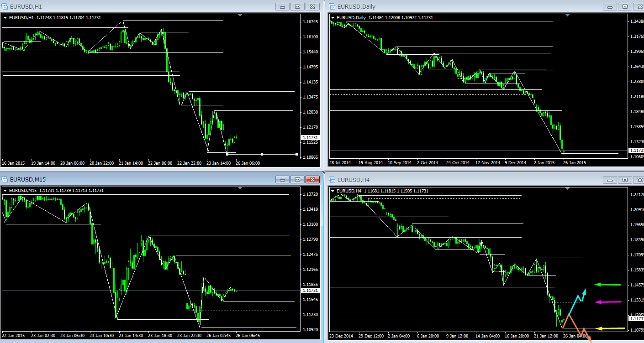Select the yellow arrow on the H4 chart
The image size is (644, 343).
[x=611, y=328]
